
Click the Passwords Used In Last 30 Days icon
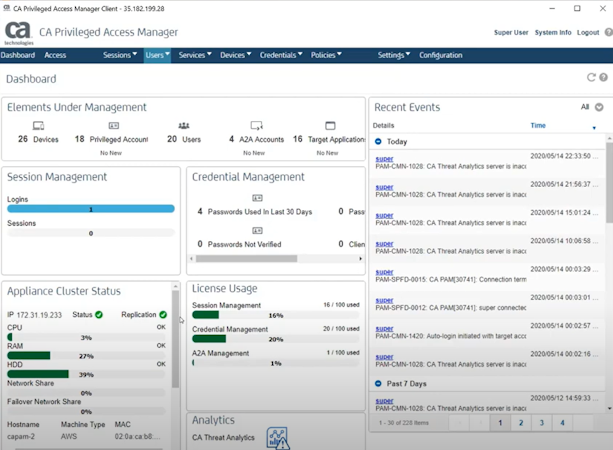point(257,198)
